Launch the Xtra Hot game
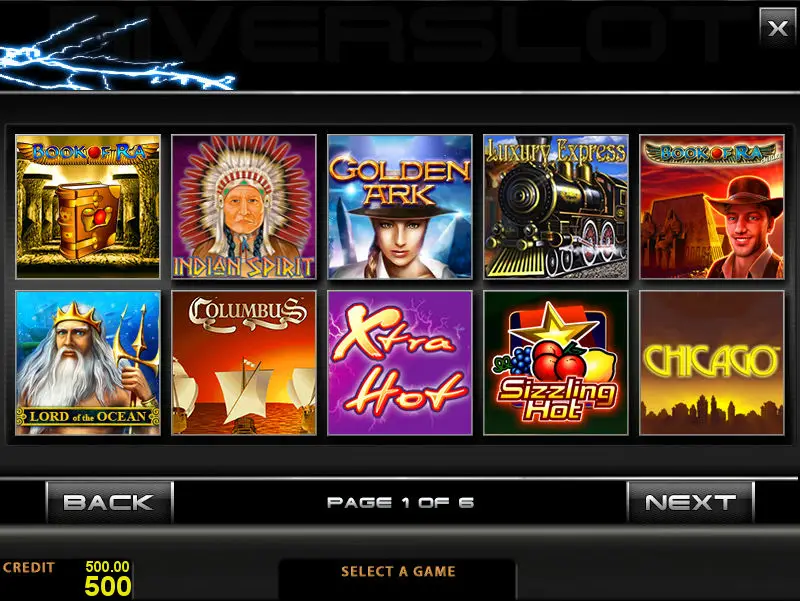Image resolution: width=800 pixels, height=601 pixels. tap(400, 363)
